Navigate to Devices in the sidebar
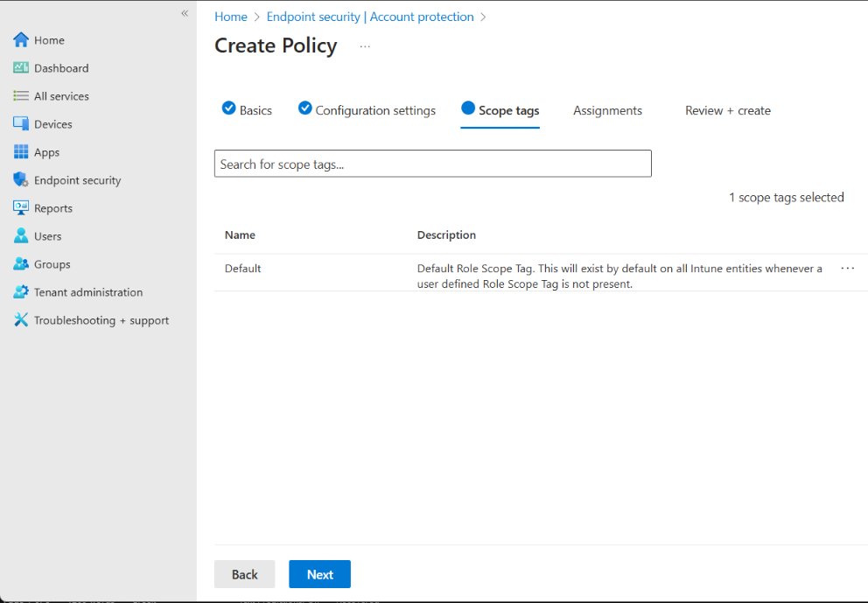Image resolution: width=868 pixels, height=603 pixels. [19, 123]
